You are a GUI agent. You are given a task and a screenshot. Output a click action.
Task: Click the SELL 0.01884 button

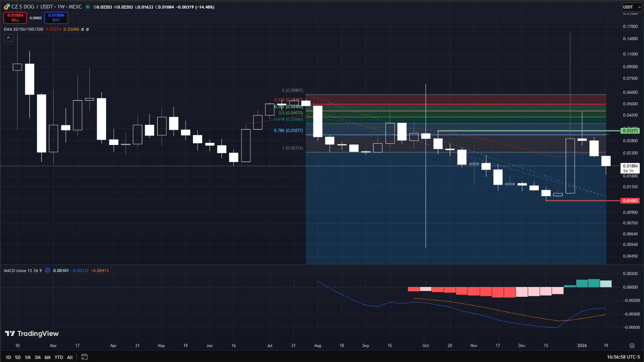(15, 17)
